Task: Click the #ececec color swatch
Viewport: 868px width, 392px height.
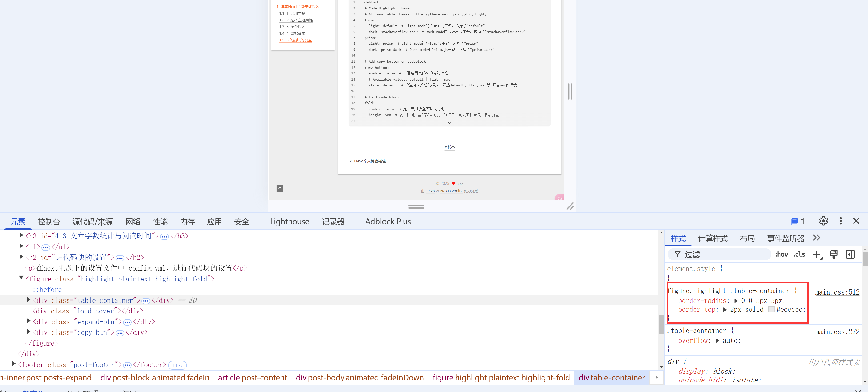Action: coord(771,309)
